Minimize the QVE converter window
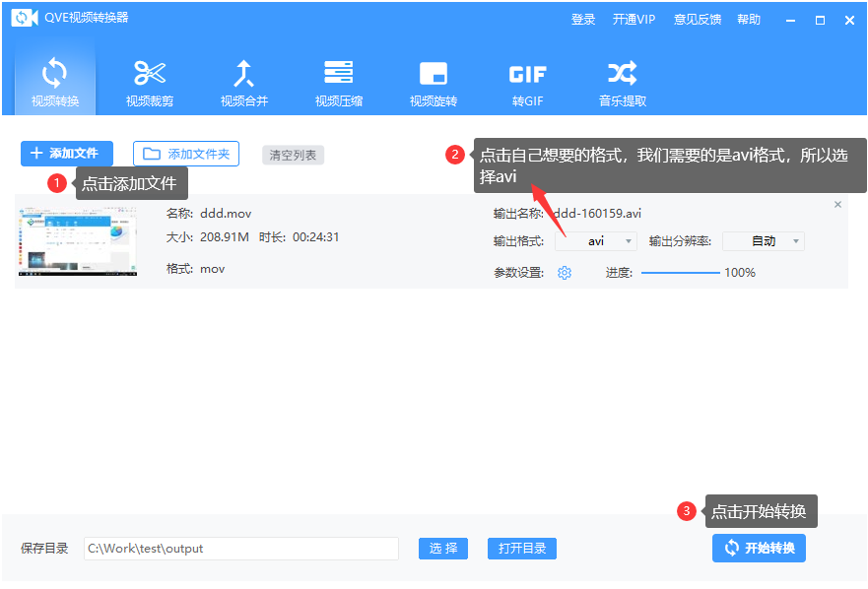The height and width of the screenshot is (589, 868). click(790, 21)
